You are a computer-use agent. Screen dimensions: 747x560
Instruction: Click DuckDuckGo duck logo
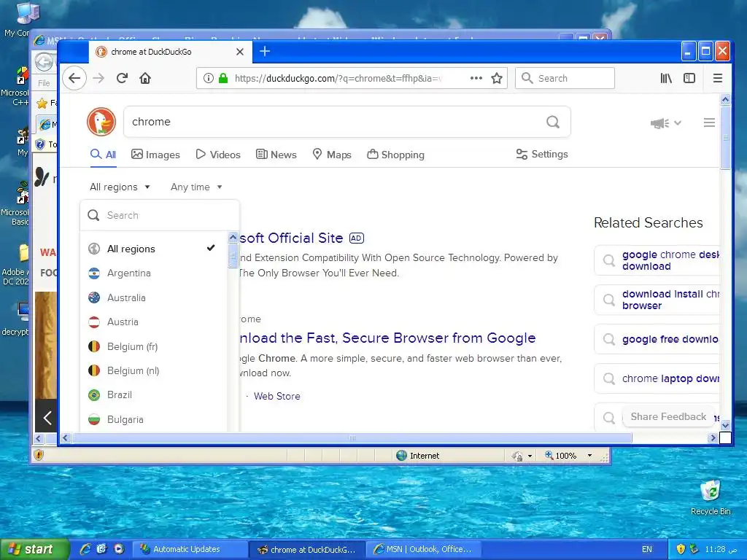point(101,122)
